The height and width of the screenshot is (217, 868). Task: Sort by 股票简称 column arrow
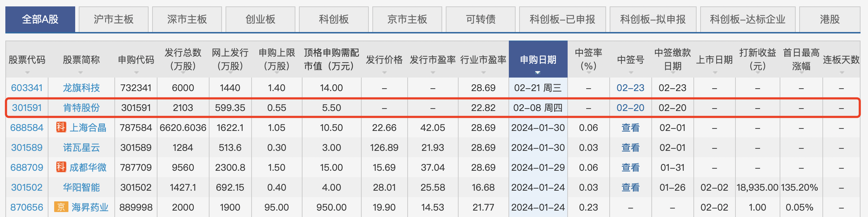coord(81,73)
